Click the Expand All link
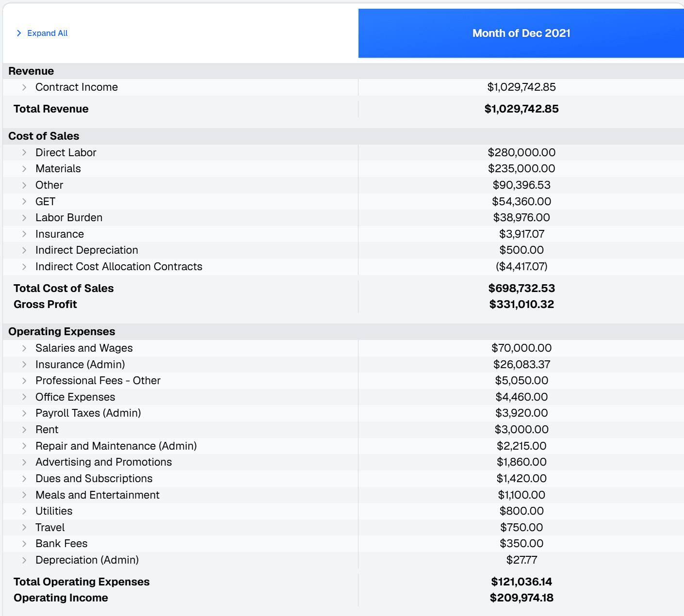The width and height of the screenshot is (684, 616). coord(42,33)
